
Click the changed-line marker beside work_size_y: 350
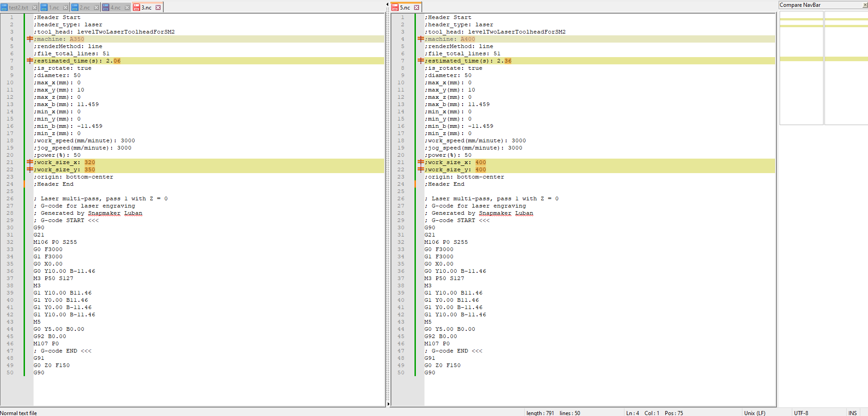click(x=29, y=169)
